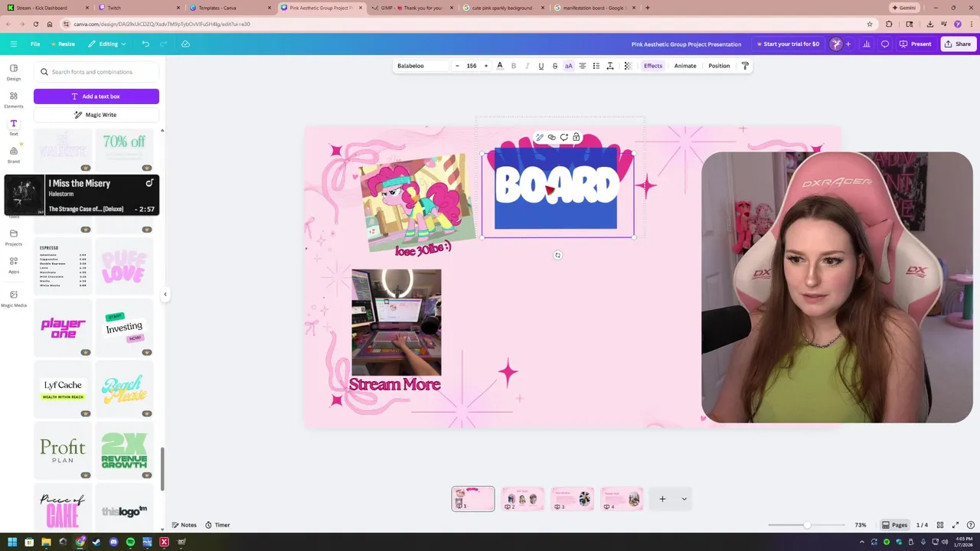Open text alignment options
The image size is (980, 551).
pos(582,66)
